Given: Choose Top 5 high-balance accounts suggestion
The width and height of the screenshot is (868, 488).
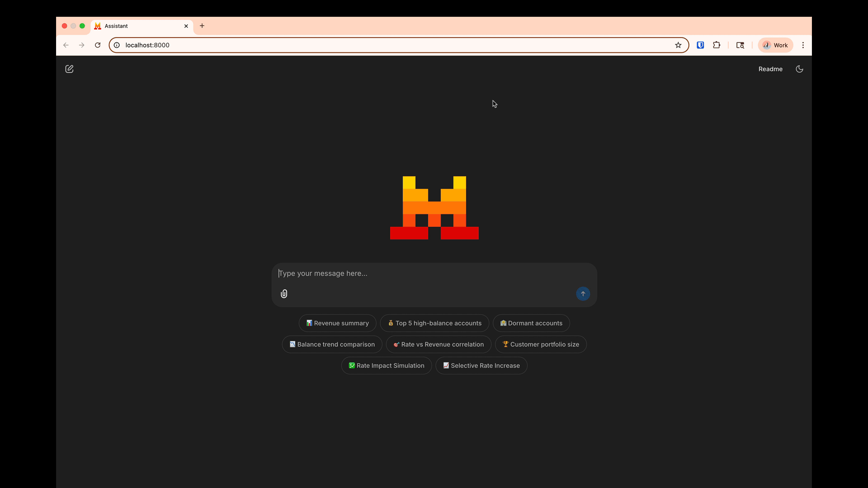Looking at the screenshot, I should coord(434,323).
